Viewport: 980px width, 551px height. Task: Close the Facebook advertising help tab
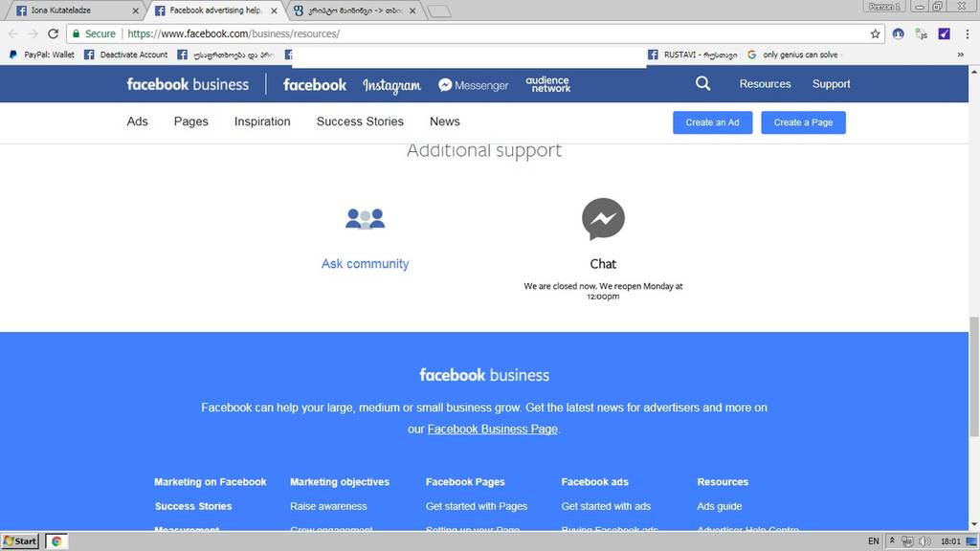[x=274, y=11]
